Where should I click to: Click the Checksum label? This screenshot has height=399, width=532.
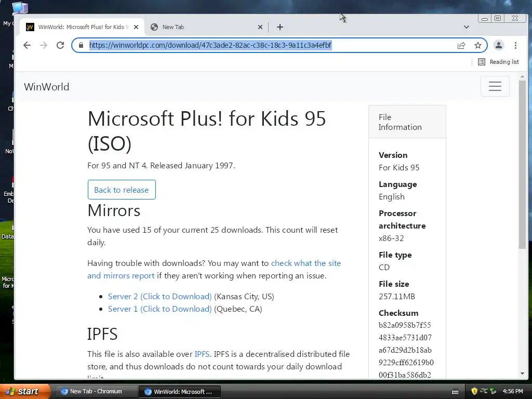click(x=398, y=313)
